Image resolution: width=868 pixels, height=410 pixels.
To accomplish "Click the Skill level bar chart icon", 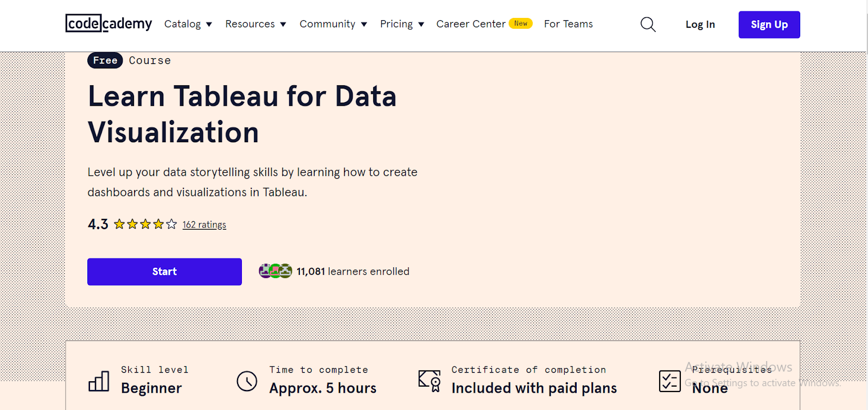I will pos(98,380).
